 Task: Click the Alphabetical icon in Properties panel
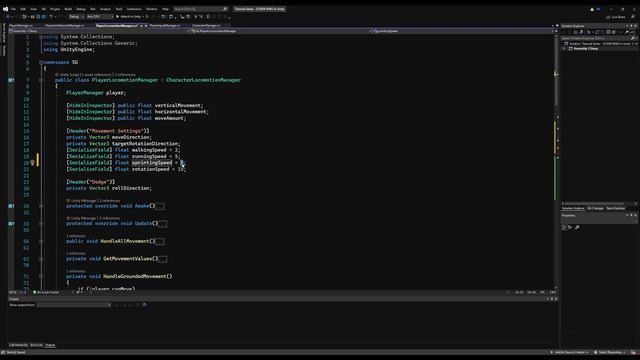click(x=570, y=227)
